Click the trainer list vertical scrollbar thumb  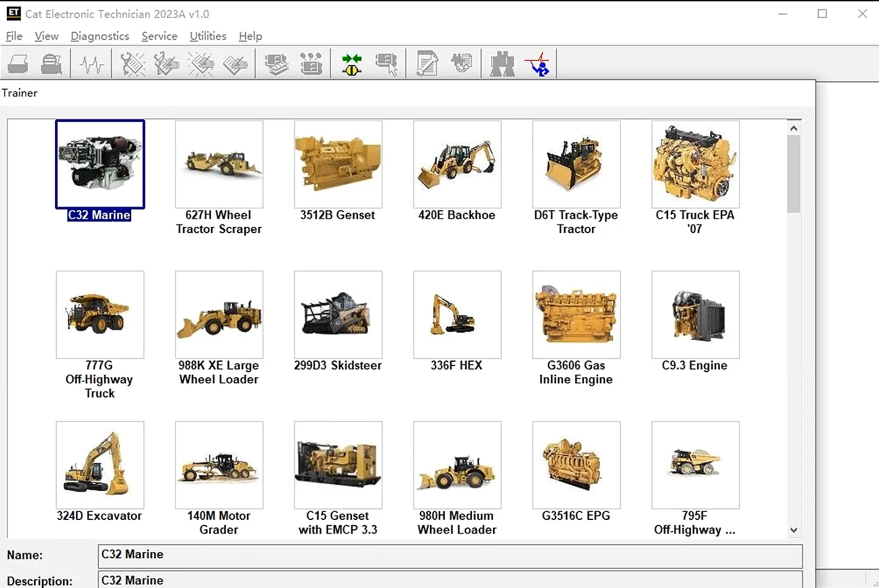pos(794,174)
